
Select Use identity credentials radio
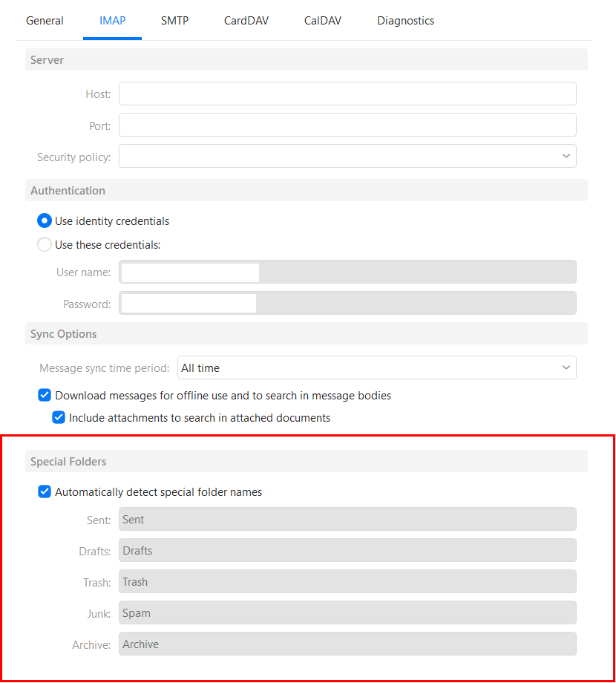(45, 220)
